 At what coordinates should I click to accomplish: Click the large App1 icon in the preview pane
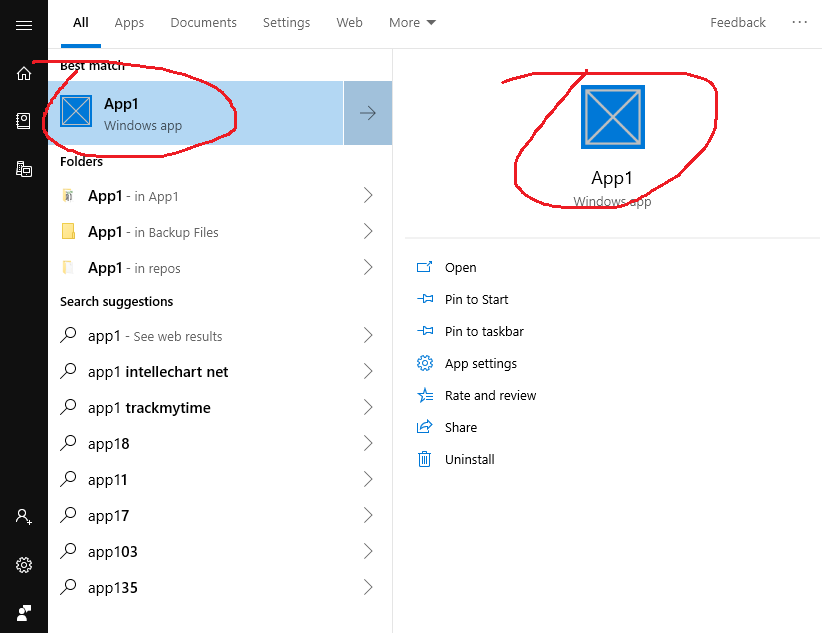click(612, 116)
